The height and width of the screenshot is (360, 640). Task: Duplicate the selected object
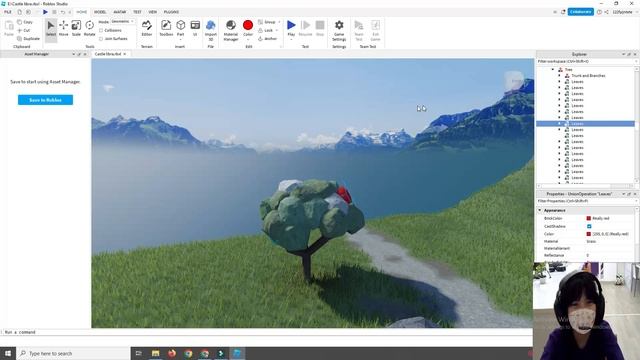click(28, 38)
